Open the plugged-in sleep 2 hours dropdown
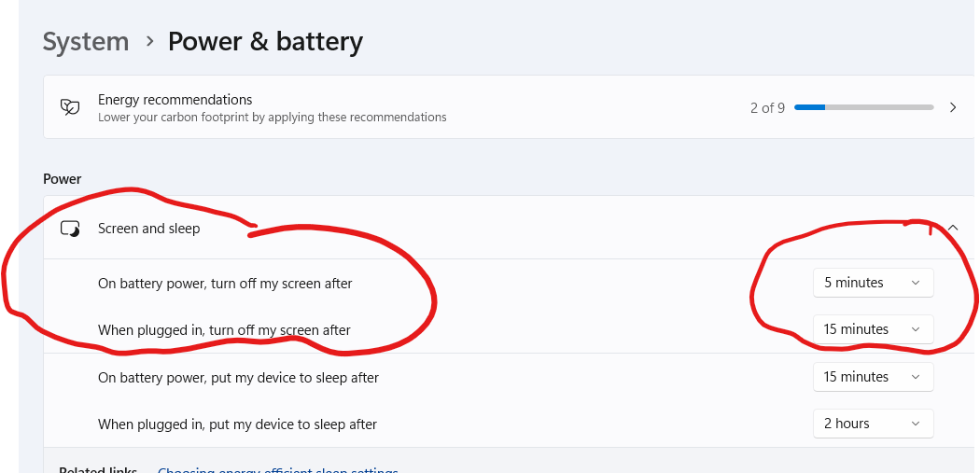Image resolution: width=980 pixels, height=473 pixels. [x=873, y=424]
